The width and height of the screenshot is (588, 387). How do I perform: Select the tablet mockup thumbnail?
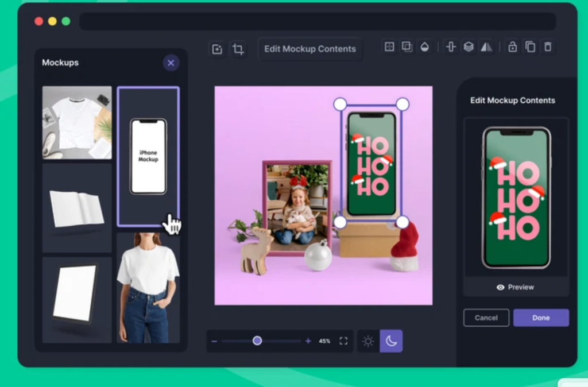point(77,300)
